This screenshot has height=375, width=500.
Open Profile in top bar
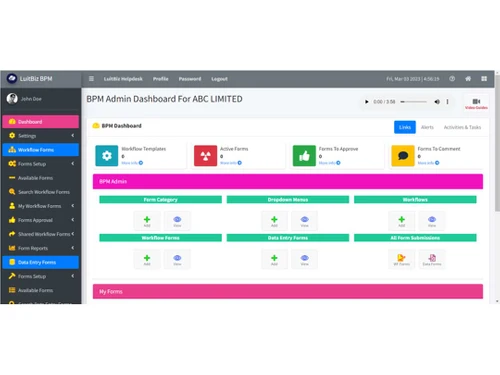point(161,79)
